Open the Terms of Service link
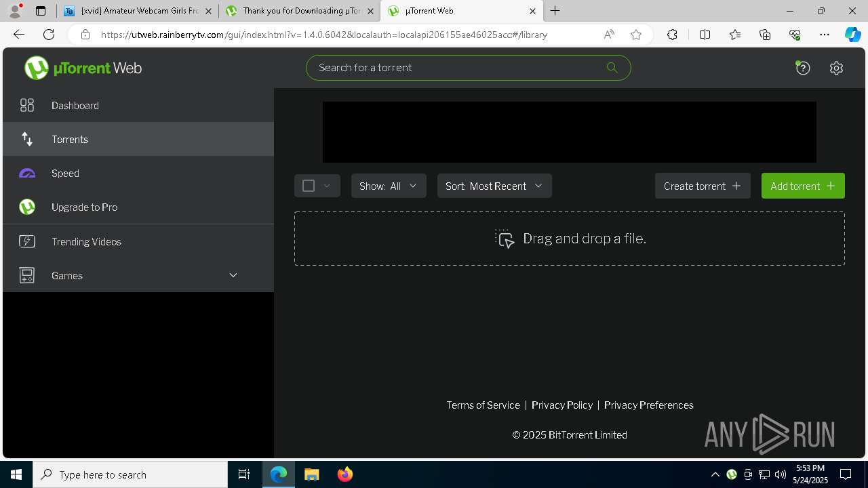This screenshot has width=868, height=488. pos(483,405)
